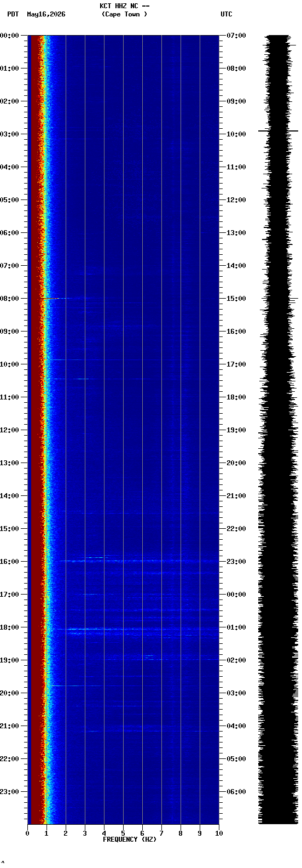This screenshot has height=868, width=302.
Task: Click the UTC time label 03:00
Action: coord(236,693)
